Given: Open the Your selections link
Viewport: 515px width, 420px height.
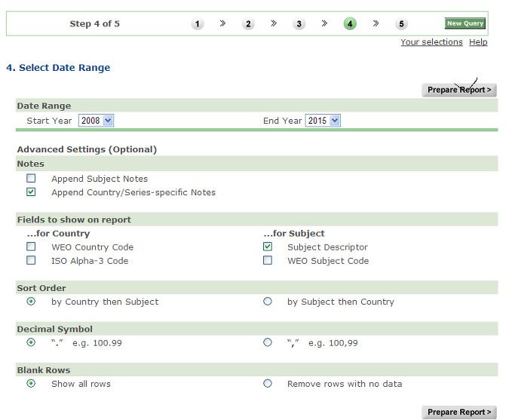Looking at the screenshot, I should coord(431,42).
